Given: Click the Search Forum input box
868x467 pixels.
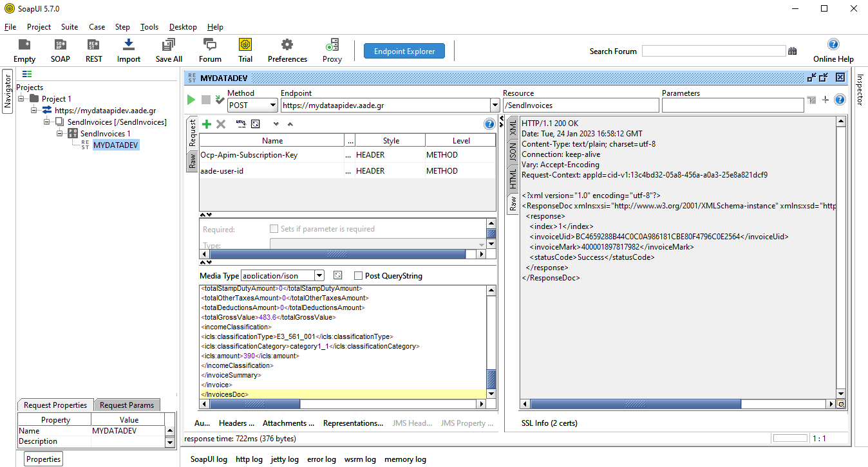Looking at the screenshot, I should 713,51.
